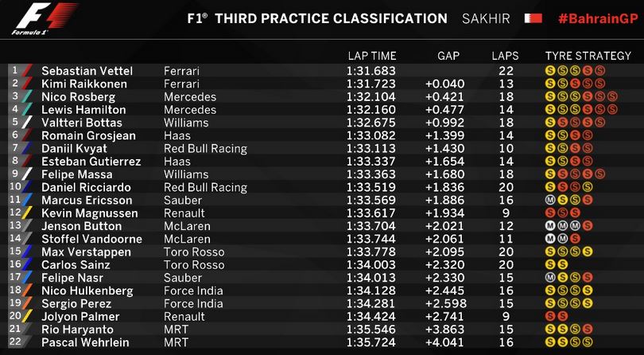644x355 pixels.
Task: Click Valtteri Bottas lap time 1:32.675
Action: [x=370, y=123]
